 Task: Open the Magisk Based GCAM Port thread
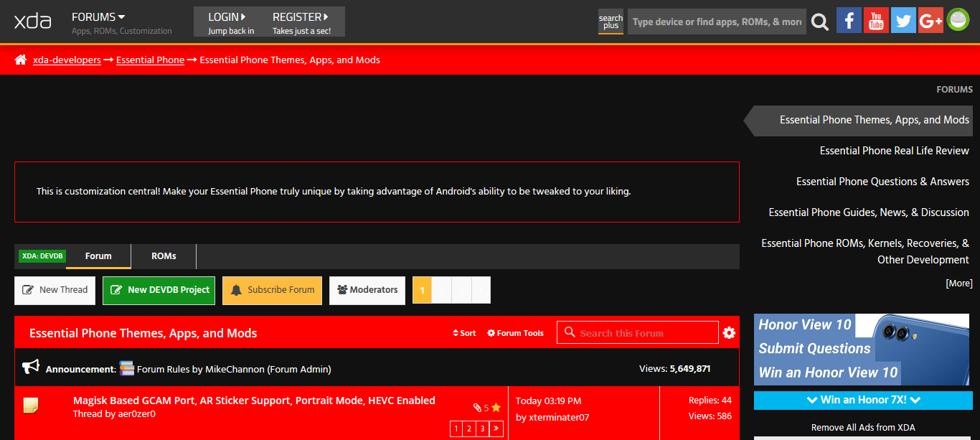[254, 401]
